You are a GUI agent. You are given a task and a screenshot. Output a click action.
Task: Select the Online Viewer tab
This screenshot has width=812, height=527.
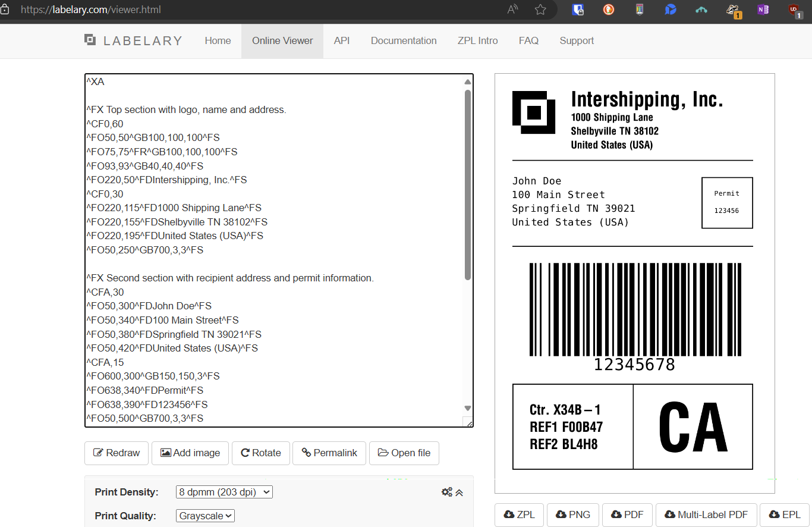click(282, 40)
